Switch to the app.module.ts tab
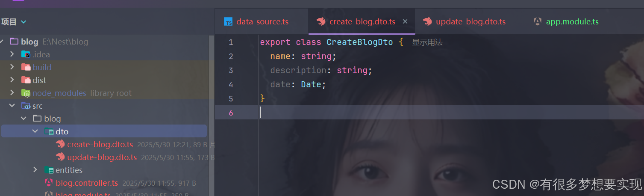This screenshot has height=196, width=644. (572, 21)
